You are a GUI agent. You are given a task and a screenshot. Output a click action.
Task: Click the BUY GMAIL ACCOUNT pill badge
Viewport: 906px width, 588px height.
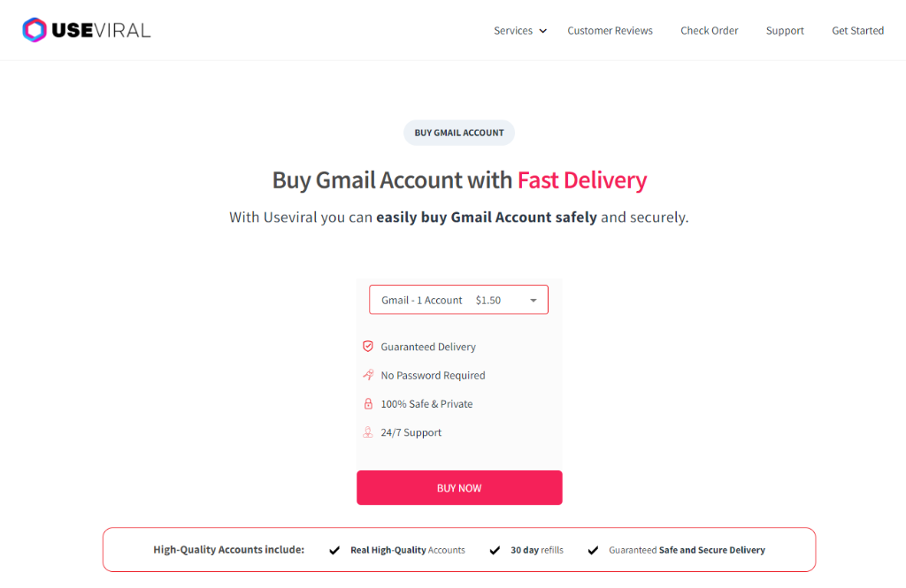click(459, 133)
